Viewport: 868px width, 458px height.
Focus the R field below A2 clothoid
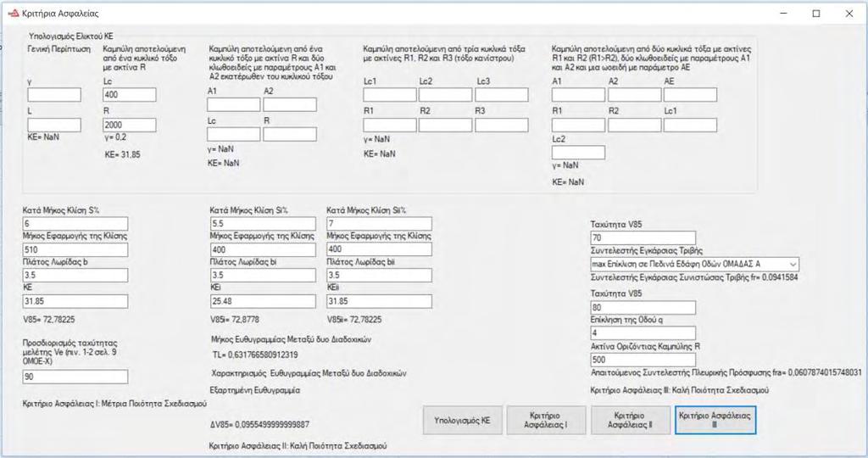point(290,134)
